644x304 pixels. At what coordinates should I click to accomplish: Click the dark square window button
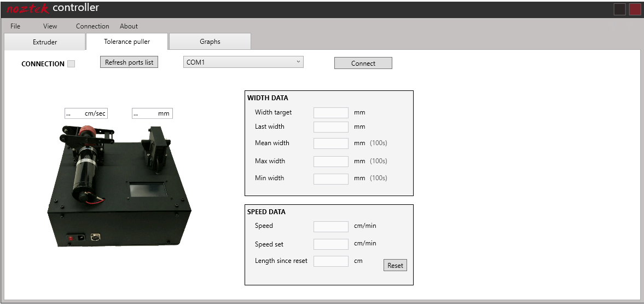point(619,9)
